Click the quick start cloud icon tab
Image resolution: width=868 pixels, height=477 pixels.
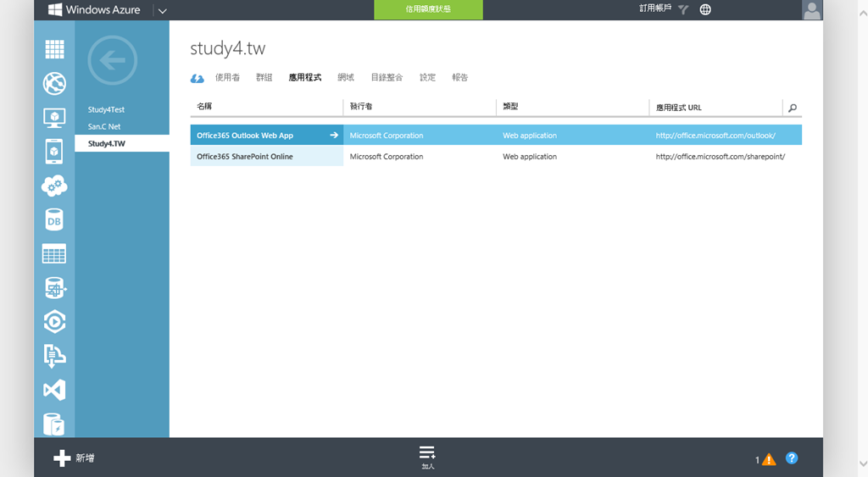[197, 79]
